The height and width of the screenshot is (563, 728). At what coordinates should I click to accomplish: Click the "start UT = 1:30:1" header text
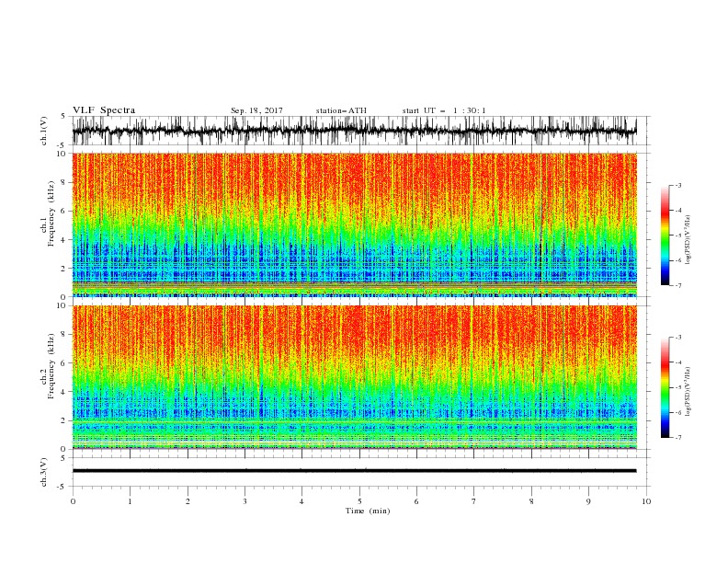[444, 110]
